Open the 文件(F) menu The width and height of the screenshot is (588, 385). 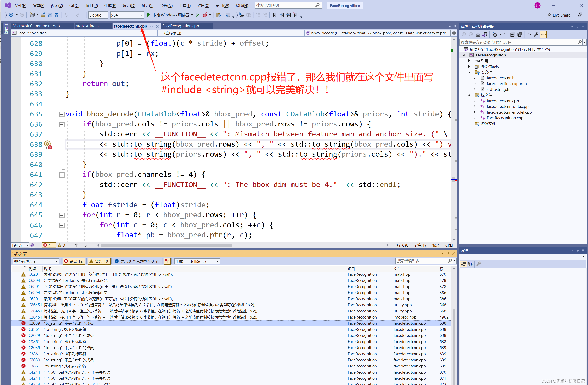pos(20,6)
